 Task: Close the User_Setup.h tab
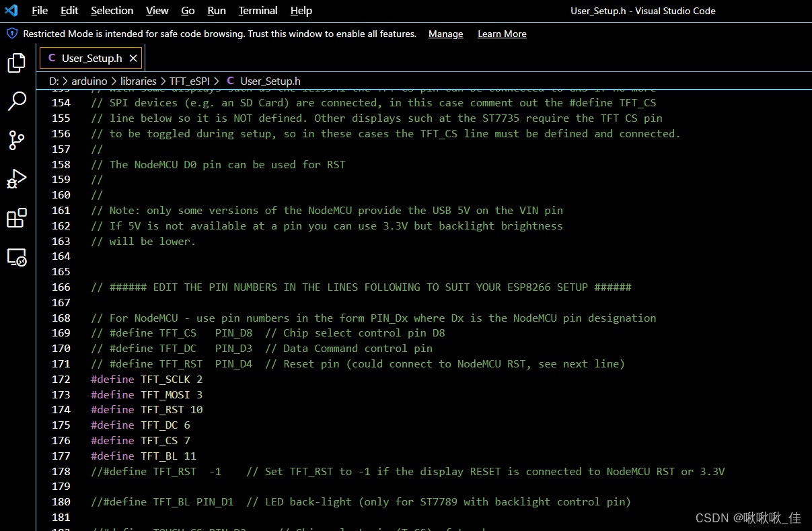[x=133, y=59]
